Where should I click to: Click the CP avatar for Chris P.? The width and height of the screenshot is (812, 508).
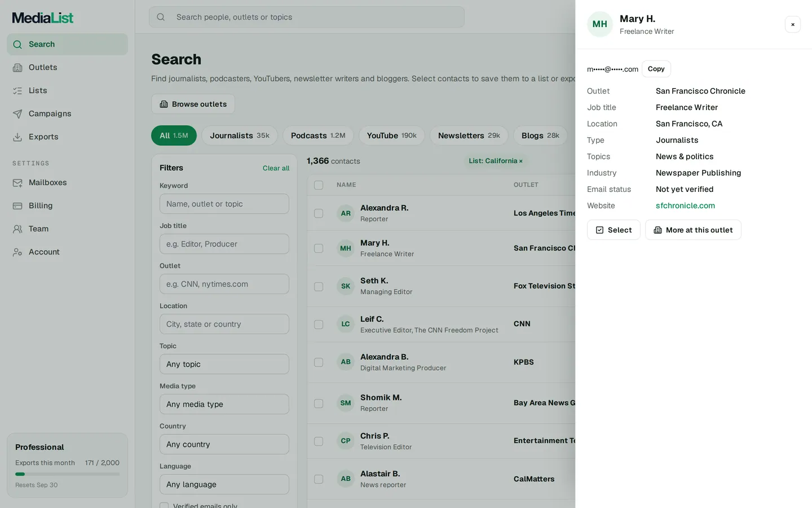(x=346, y=441)
